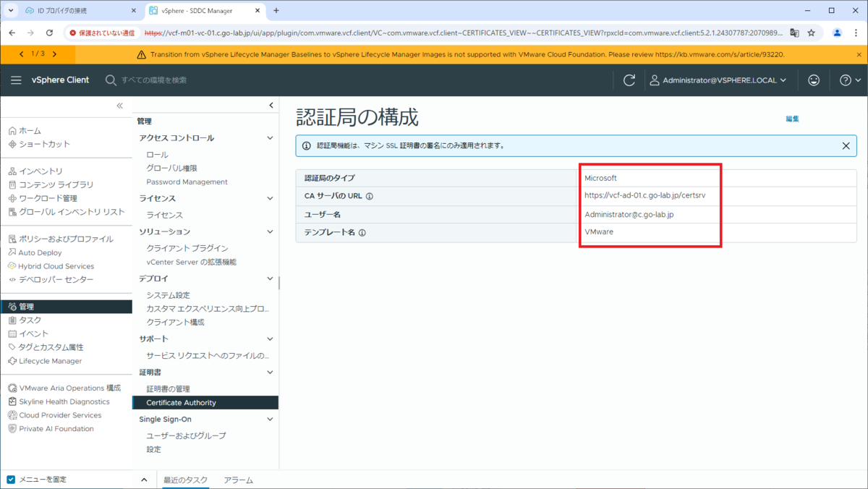Go to previous banner notification
The width and height of the screenshot is (868, 489).
[x=21, y=54]
